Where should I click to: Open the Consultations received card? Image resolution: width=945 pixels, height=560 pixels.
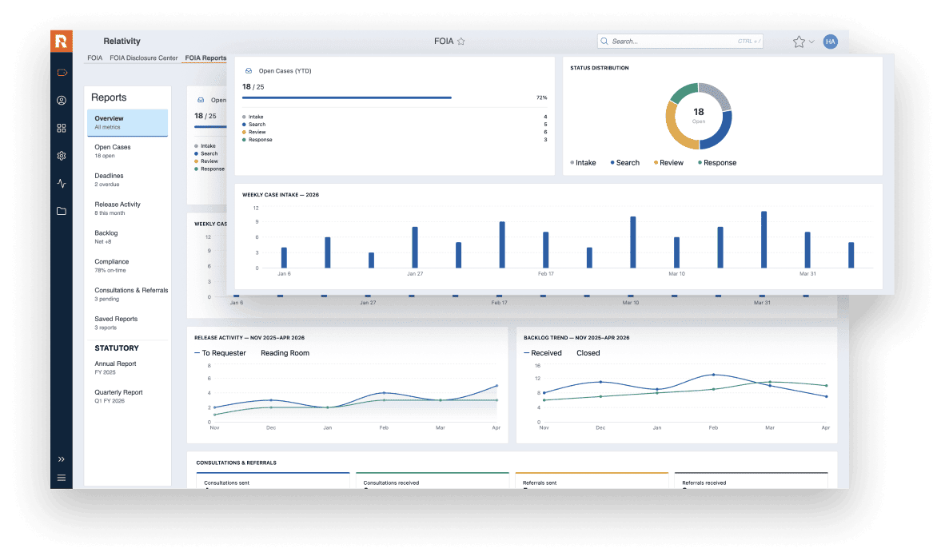(432, 481)
